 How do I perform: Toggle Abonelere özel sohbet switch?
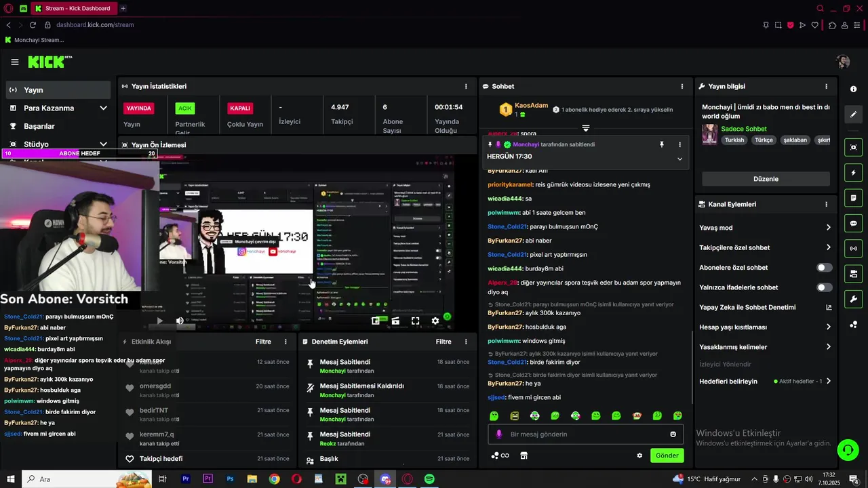point(824,268)
